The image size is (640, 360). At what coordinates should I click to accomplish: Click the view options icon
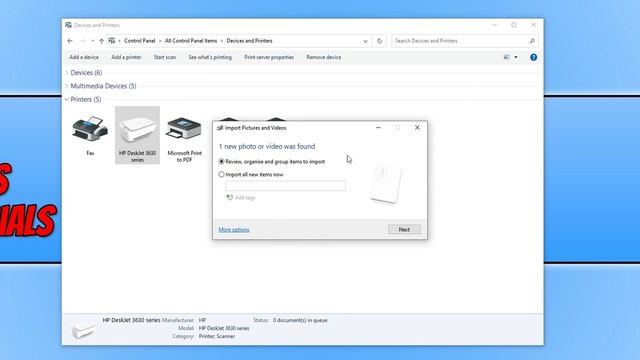[x=507, y=57]
